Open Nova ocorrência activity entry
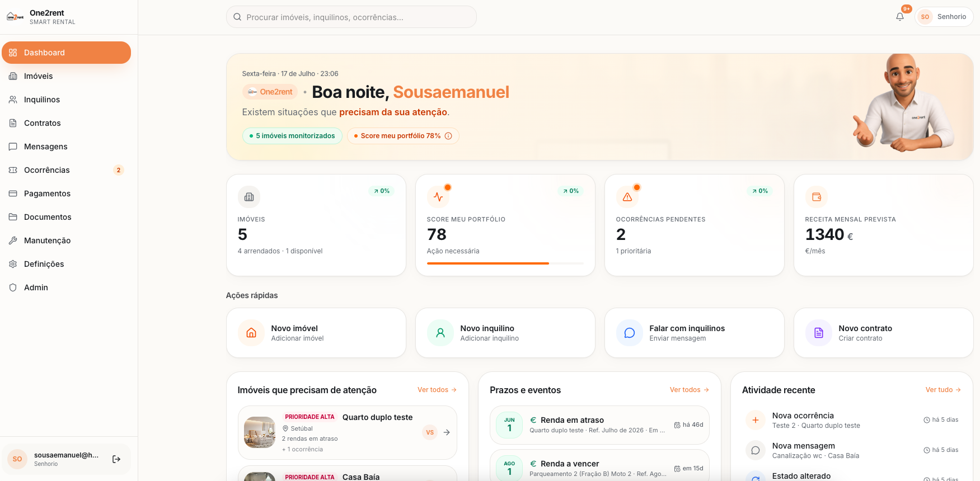 pyautogui.click(x=852, y=420)
